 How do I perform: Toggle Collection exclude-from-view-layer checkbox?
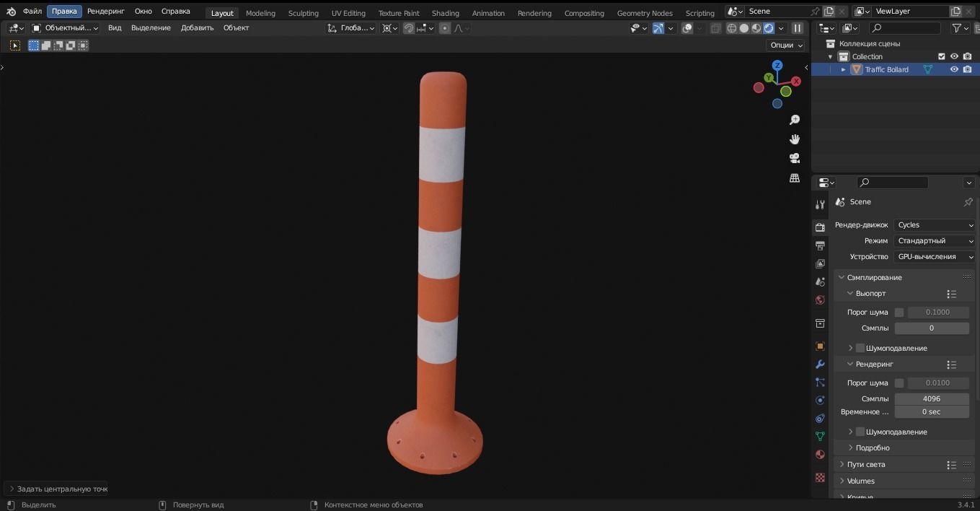coord(941,56)
